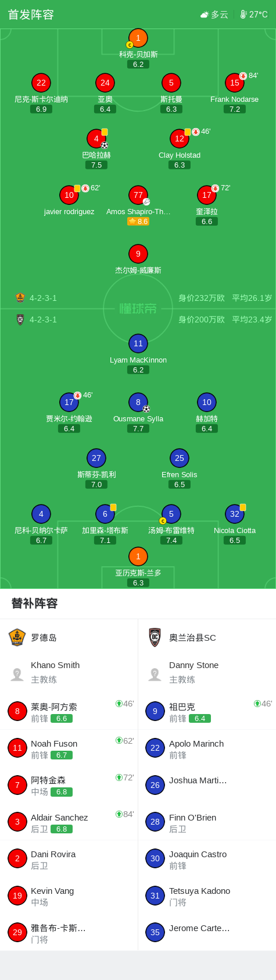
Task: Tap 汤姆-布雷维特 captain number 5 icon
Action: (171, 514)
